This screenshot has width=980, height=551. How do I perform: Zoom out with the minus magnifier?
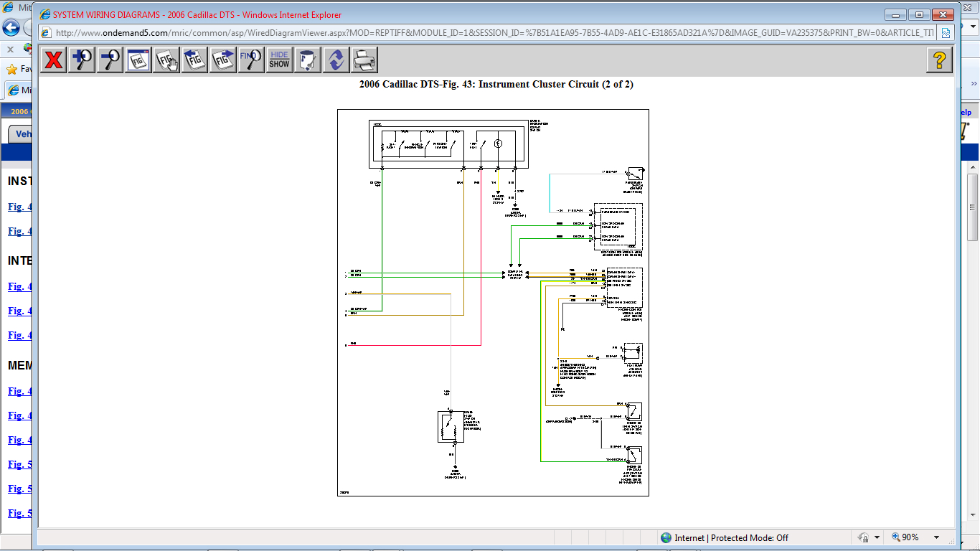tap(110, 60)
